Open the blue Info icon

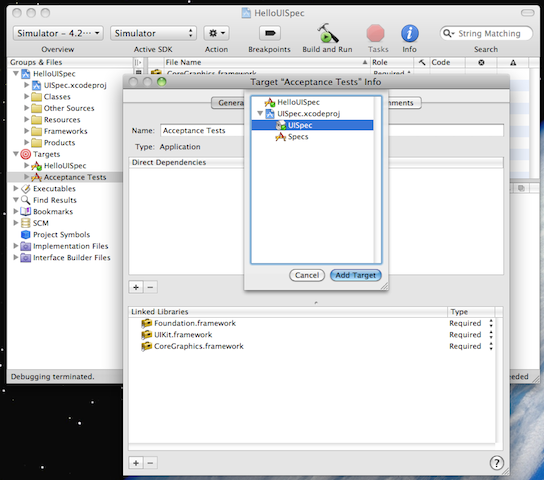(x=410, y=33)
